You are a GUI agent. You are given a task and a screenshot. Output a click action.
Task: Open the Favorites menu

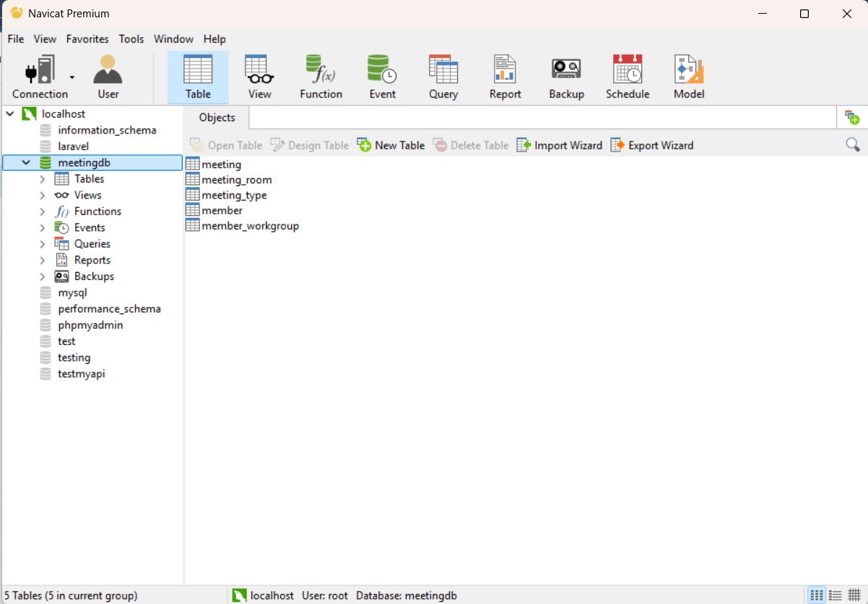coord(87,39)
